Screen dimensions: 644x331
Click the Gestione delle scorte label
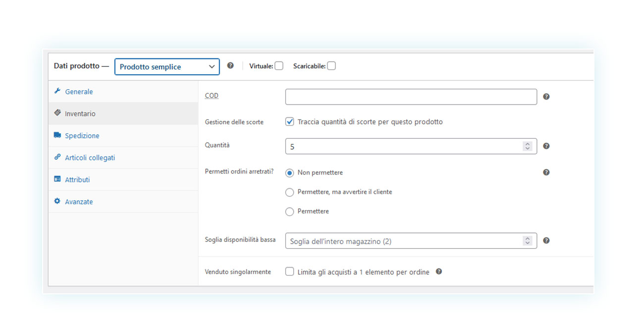pyautogui.click(x=234, y=122)
